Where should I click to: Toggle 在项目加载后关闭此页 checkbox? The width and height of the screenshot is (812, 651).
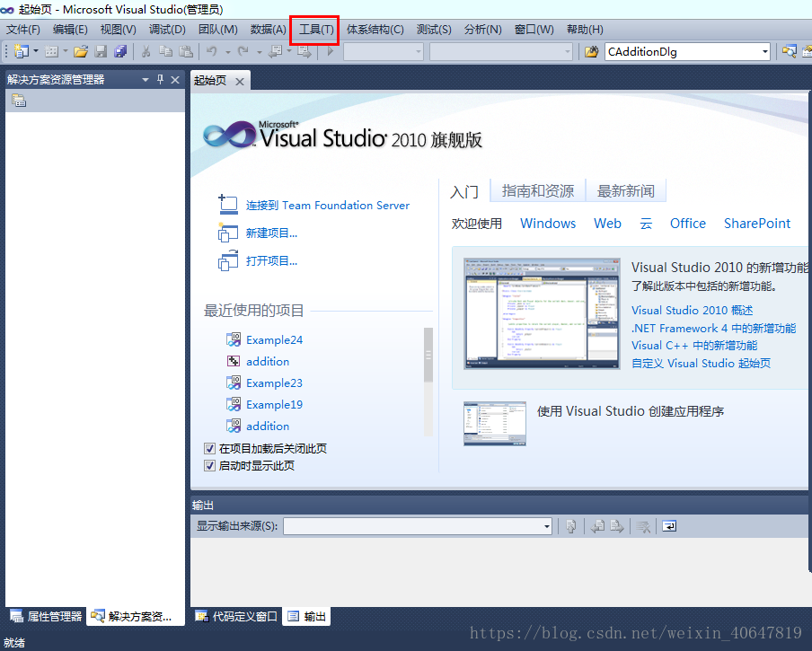tap(209, 449)
